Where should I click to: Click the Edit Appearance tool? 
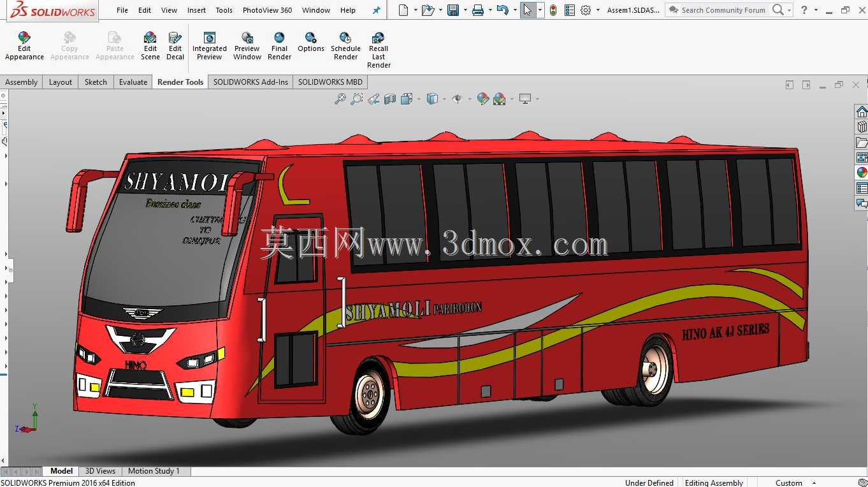[x=24, y=47]
